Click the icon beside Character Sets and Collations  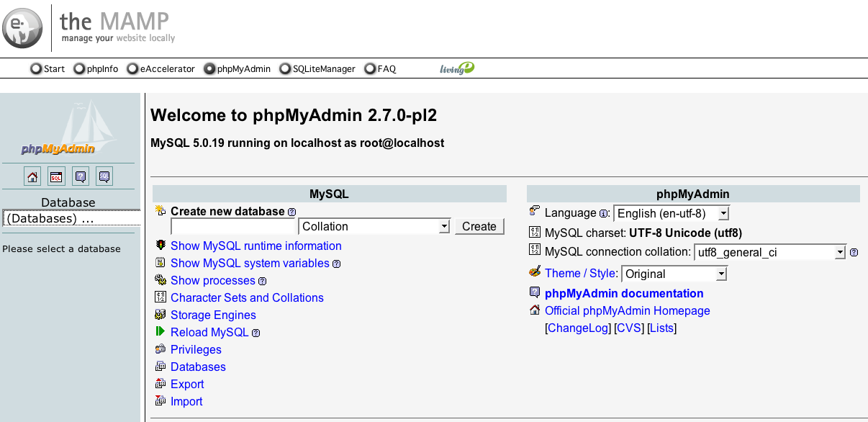click(x=161, y=297)
